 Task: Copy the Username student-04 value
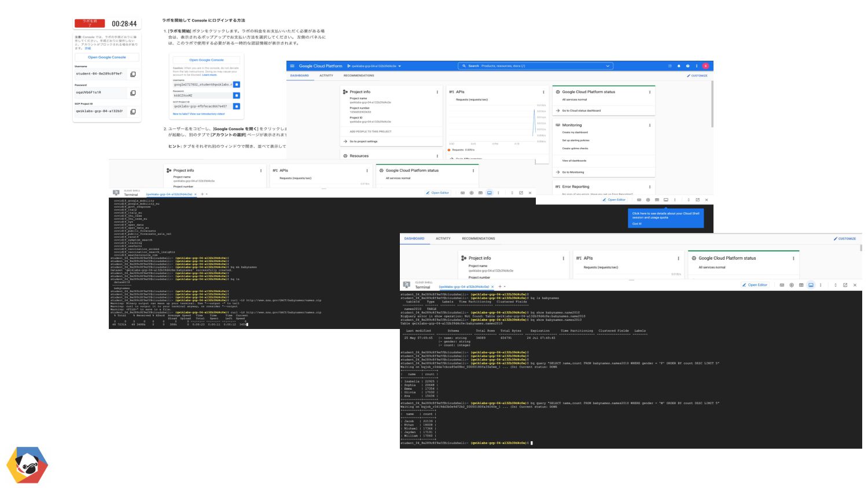133,74
